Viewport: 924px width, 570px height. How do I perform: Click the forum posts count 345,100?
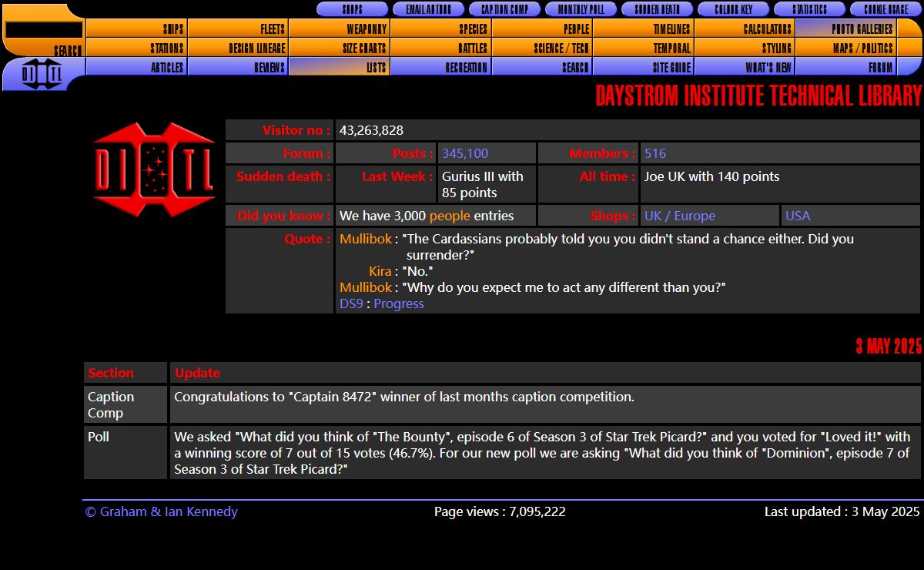465,153
